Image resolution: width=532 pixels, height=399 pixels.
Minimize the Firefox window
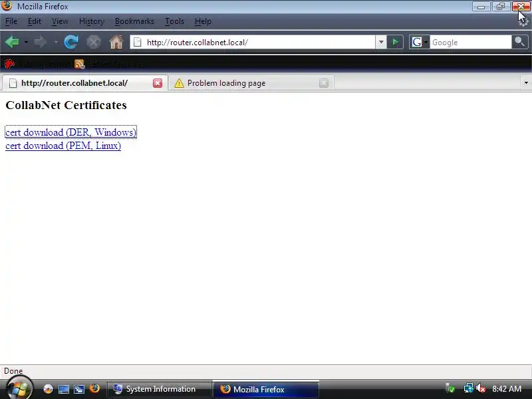(481, 7)
